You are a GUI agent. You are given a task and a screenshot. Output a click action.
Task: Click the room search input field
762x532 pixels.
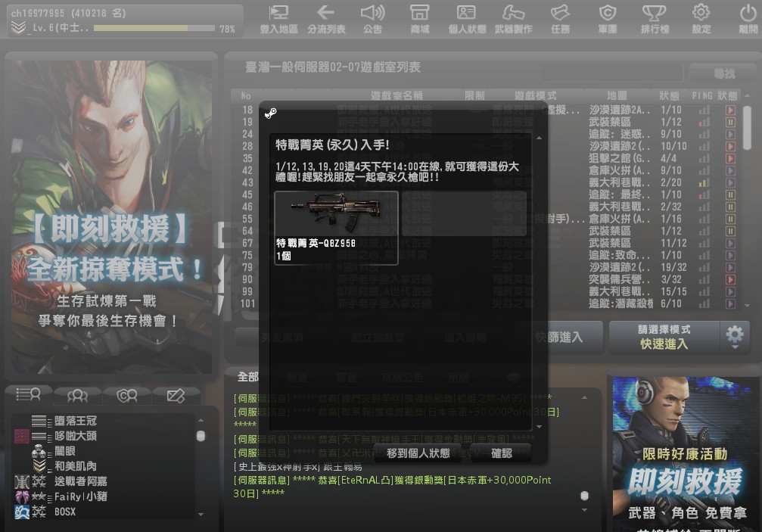(x=612, y=74)
